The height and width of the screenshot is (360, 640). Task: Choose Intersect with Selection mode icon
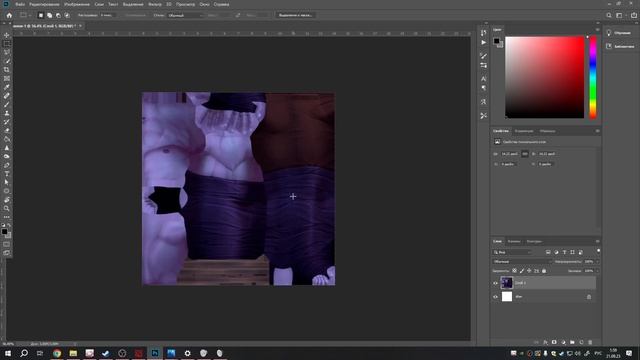coord(67,15)
